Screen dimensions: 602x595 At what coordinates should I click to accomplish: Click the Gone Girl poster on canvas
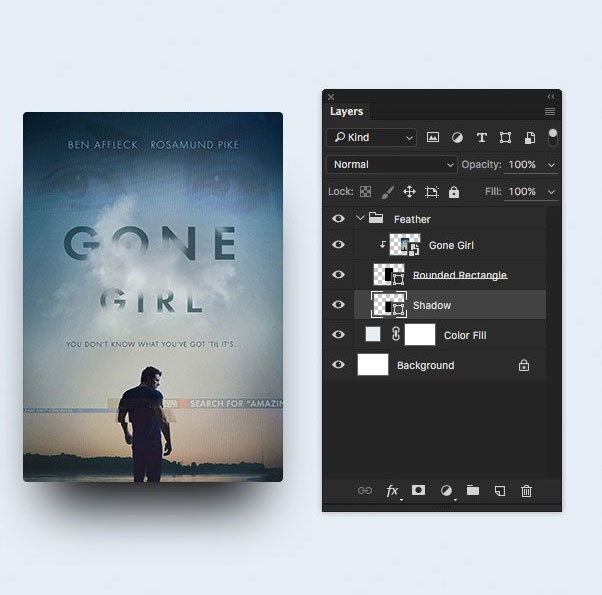[x=153, y=297]
